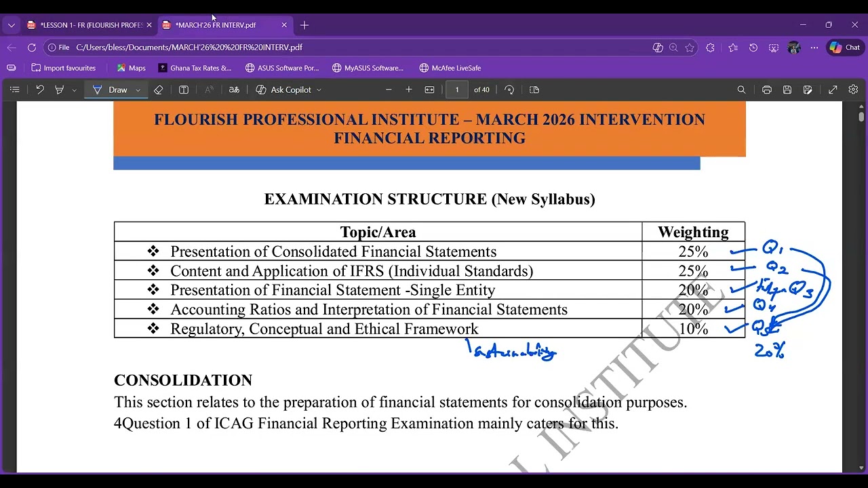Toggle the Draw tool
This screenshot has width=868, height=488.
pyautogui.click(x=111, y=89)
